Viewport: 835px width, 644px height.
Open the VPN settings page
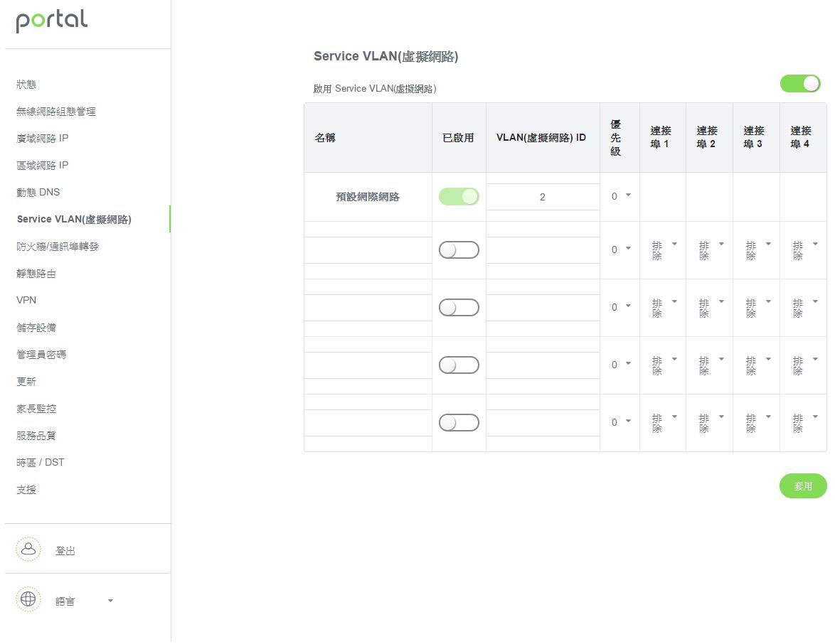[x=26, y=300]
